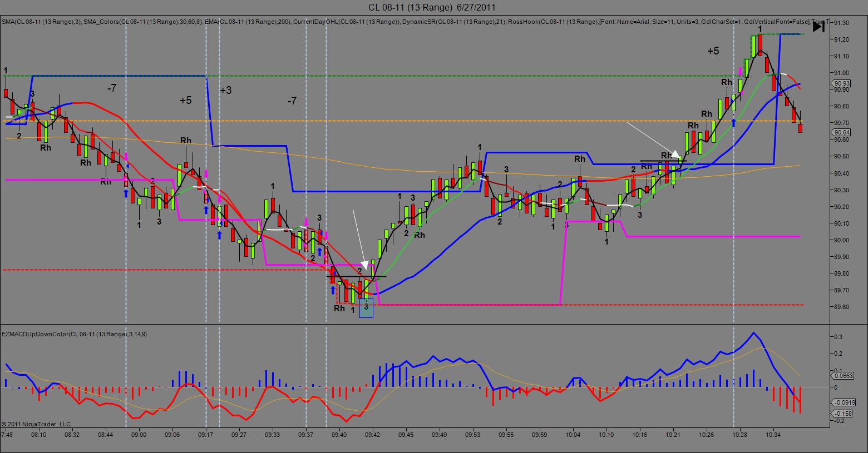868x453 pixels.
Task: Click the -0.2 MACD axis label
Action: point(839,421)
